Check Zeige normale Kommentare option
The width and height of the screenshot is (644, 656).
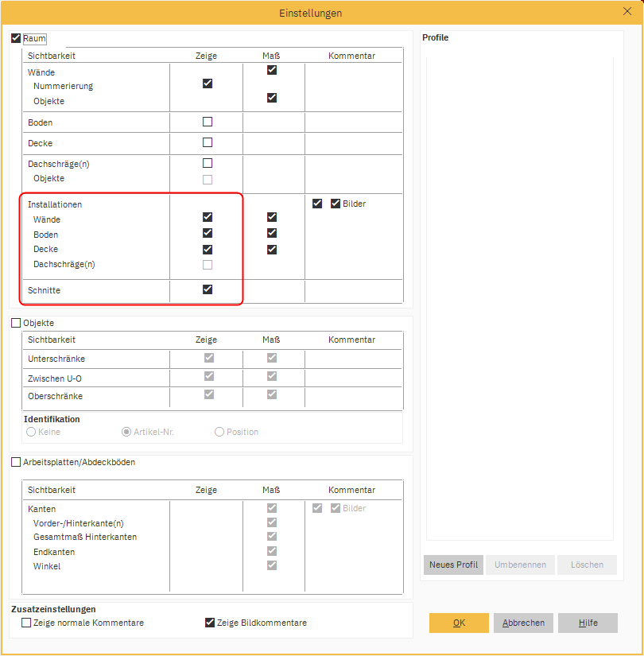click(27, 623)
